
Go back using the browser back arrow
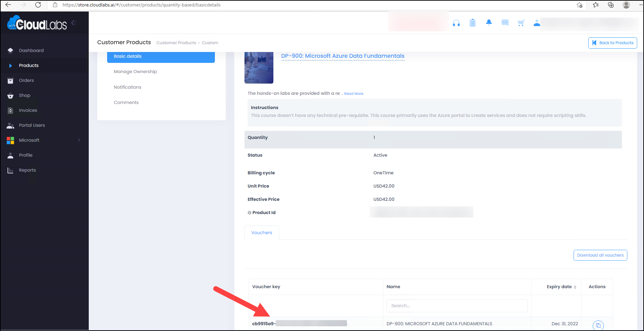click(8, 5)
